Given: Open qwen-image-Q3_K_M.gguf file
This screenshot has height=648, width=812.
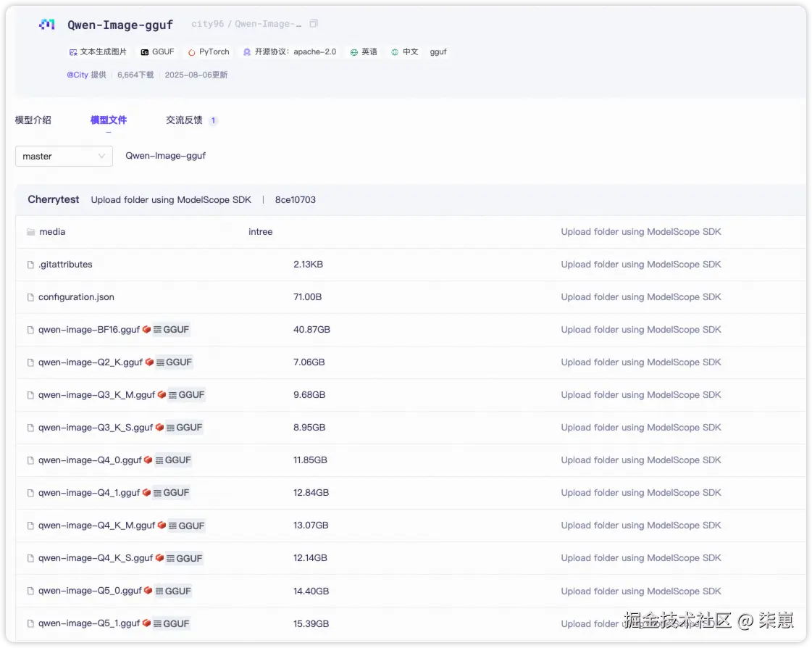Looking at the screenshot, I should point(97,395).
